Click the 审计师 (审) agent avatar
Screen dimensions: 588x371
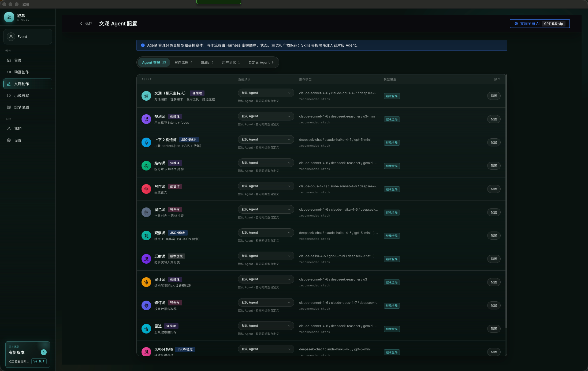click(x=146, y=282)
